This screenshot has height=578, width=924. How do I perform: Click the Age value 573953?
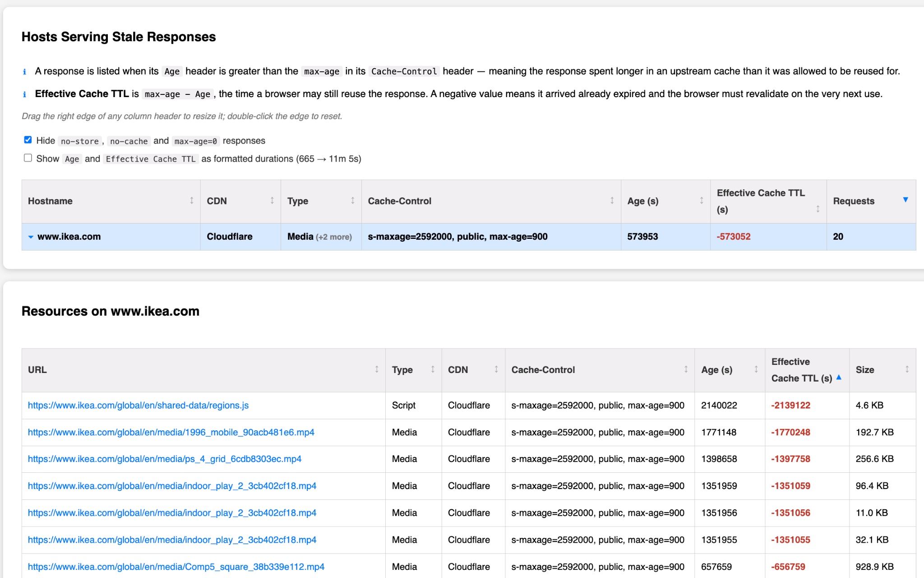click(x=642, y=237)
